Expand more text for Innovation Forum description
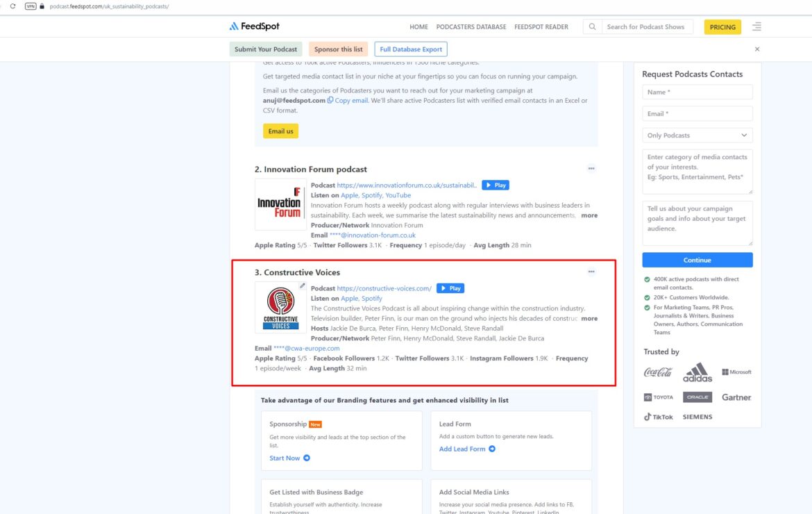Viewport: 812px width, 514px height. 589,215
